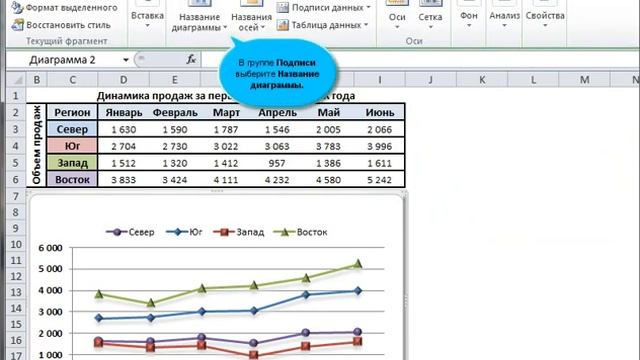Select column D header
The width and height of the screenshot is (640, 360).
123,80
